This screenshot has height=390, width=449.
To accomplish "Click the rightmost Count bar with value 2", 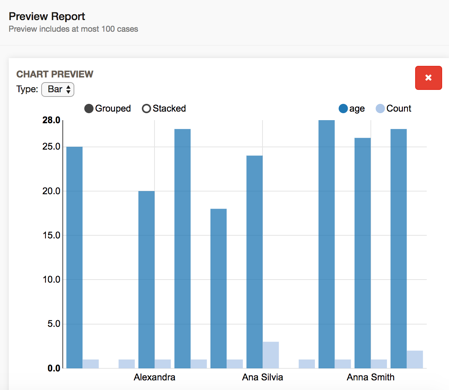I will point(415,359).
